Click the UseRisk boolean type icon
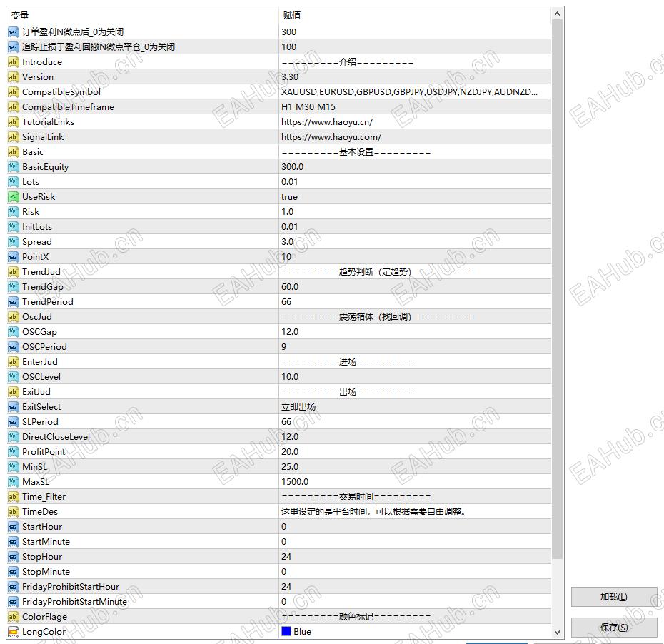Viewport: 664px width, 644px height. pyautogui.click(x=13, y=197)
